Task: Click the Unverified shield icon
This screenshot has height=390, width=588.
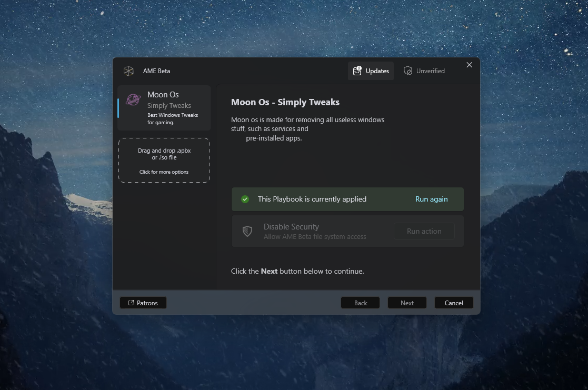Action: coord(407,71)
